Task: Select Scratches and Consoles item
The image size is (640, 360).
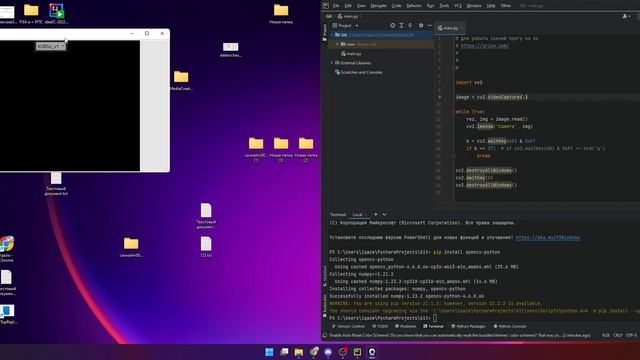Action: [358, 72]
